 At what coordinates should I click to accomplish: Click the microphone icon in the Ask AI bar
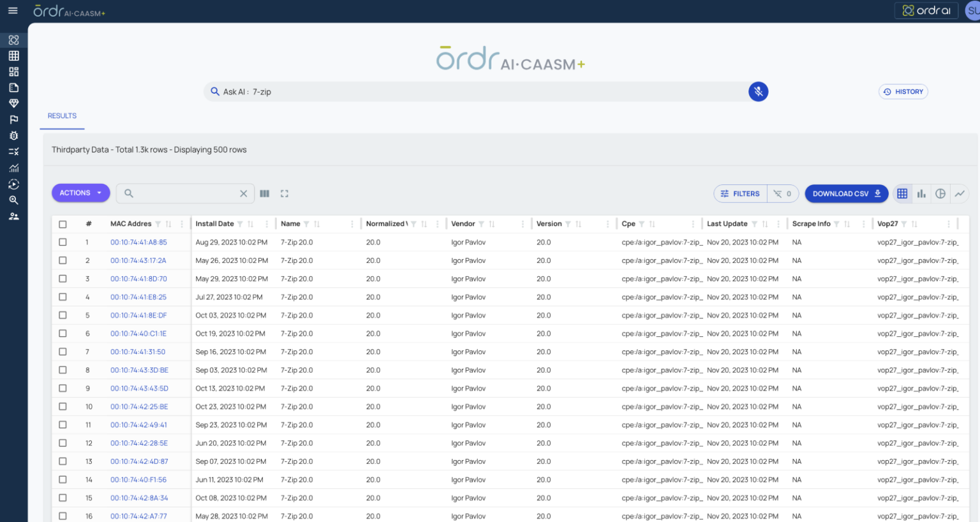point(758,91)
